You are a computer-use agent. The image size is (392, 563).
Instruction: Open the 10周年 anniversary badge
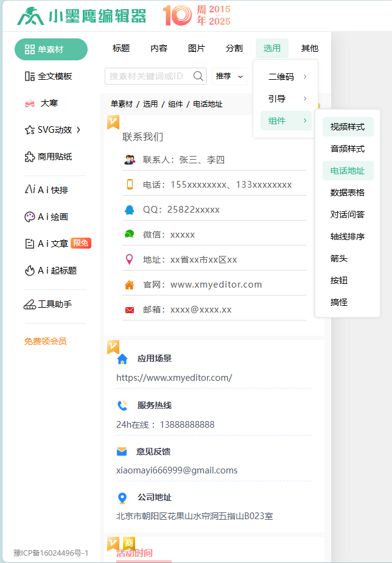[197, 15]
